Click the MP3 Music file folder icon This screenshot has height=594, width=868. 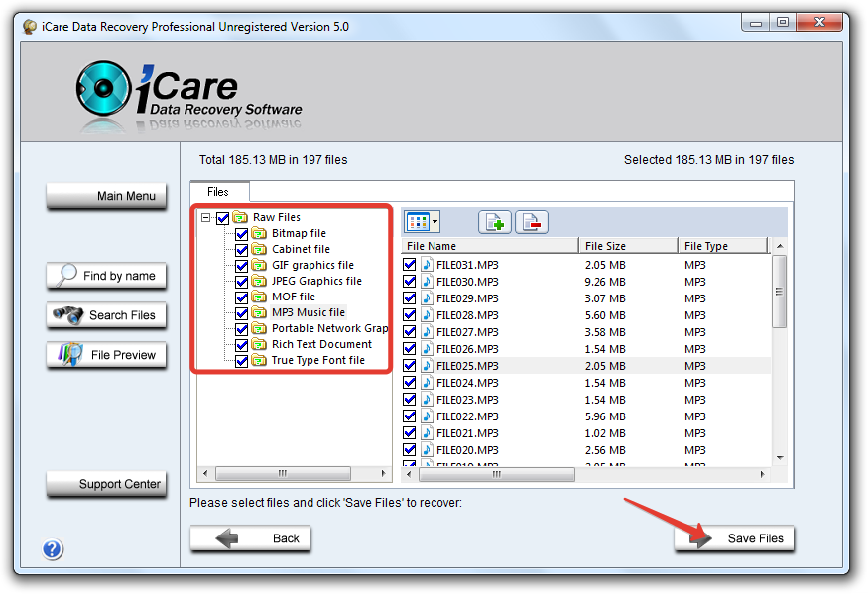pos(260,312)
